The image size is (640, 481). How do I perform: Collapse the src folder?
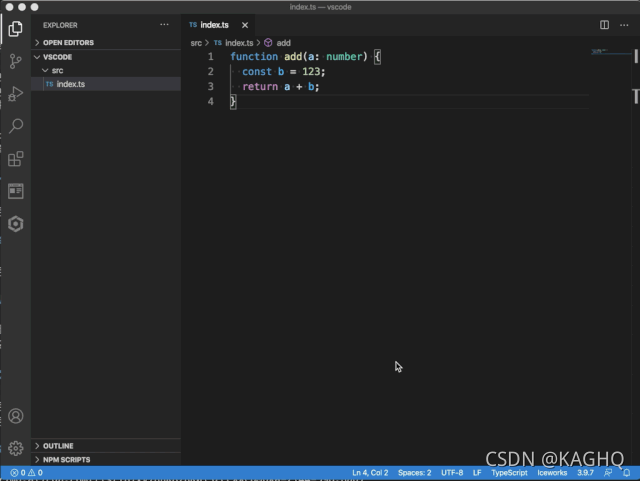[106, 70]
